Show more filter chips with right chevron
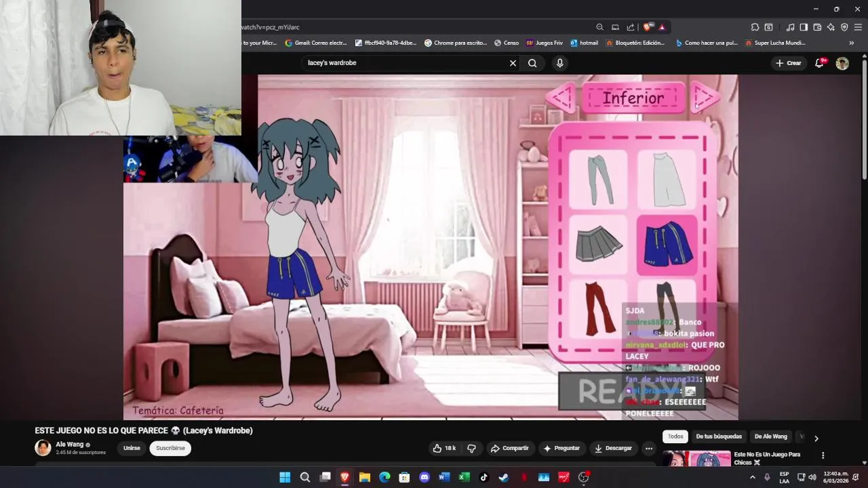Screen dimensions: 868x488 pyautogui.click(x=816, y=438)
